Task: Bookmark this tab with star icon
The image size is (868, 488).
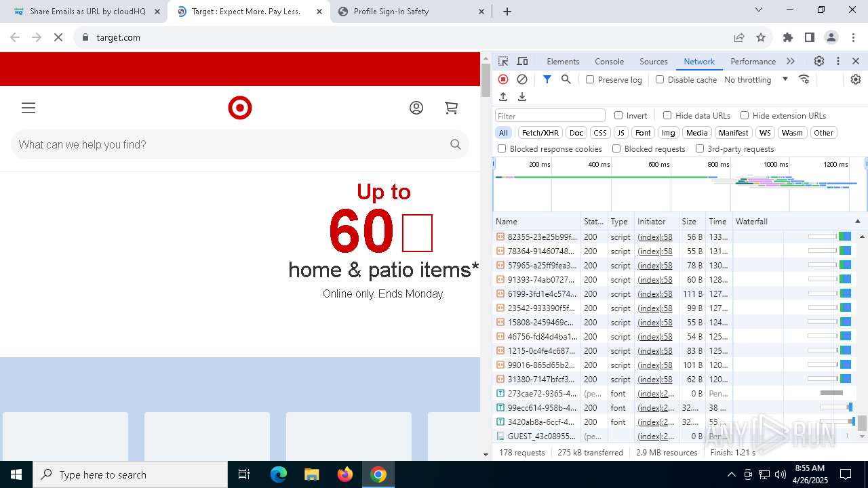Action: coord(761,37)
